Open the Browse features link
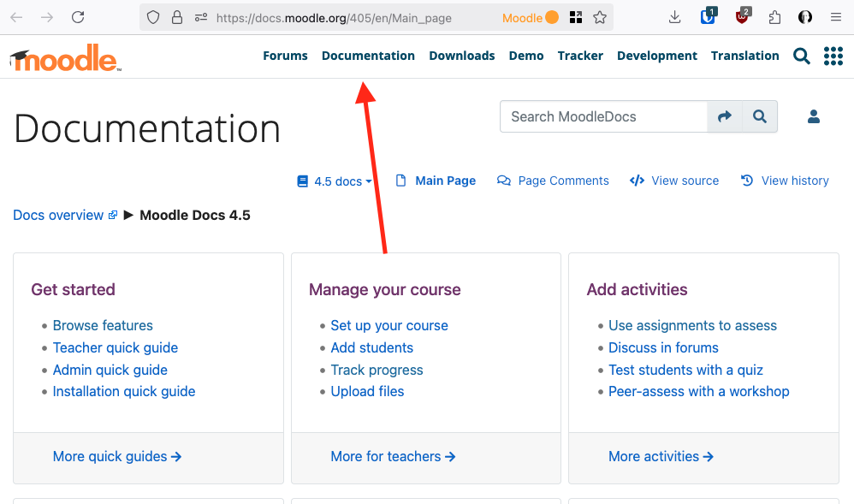854x504 pixels. [103, 325]
